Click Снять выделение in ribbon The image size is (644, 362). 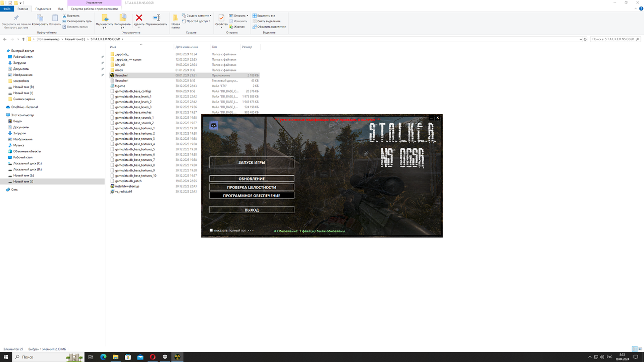click(x=266, y=21)
